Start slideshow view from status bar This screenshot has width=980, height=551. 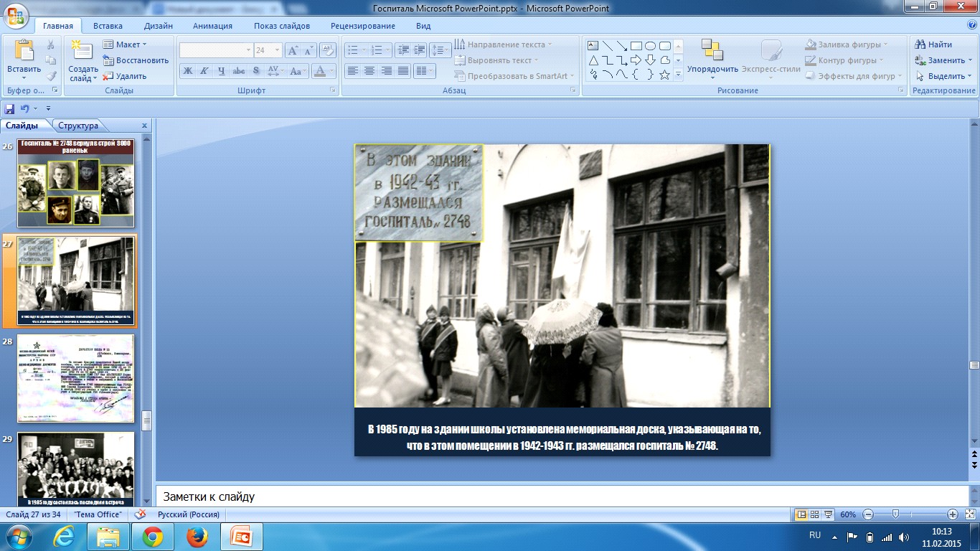pyautogui.click(x=829, y=514)
